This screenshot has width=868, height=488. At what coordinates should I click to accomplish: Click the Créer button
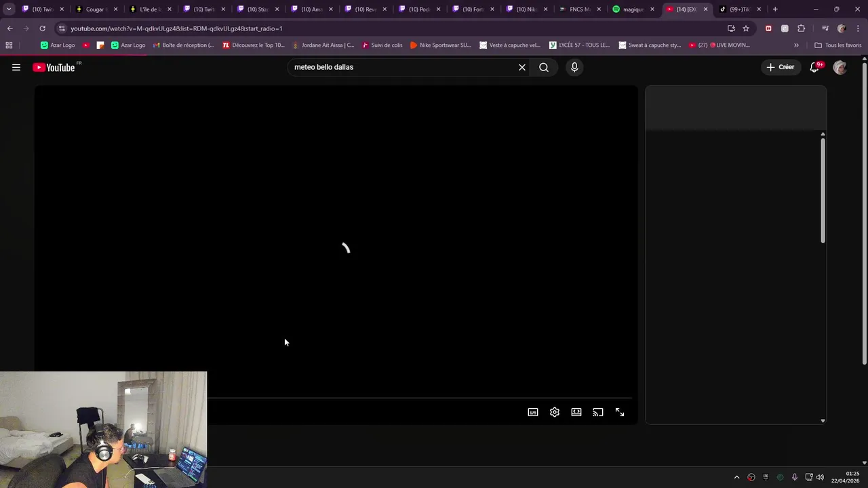pyautogui.click(x=781, y=67)
